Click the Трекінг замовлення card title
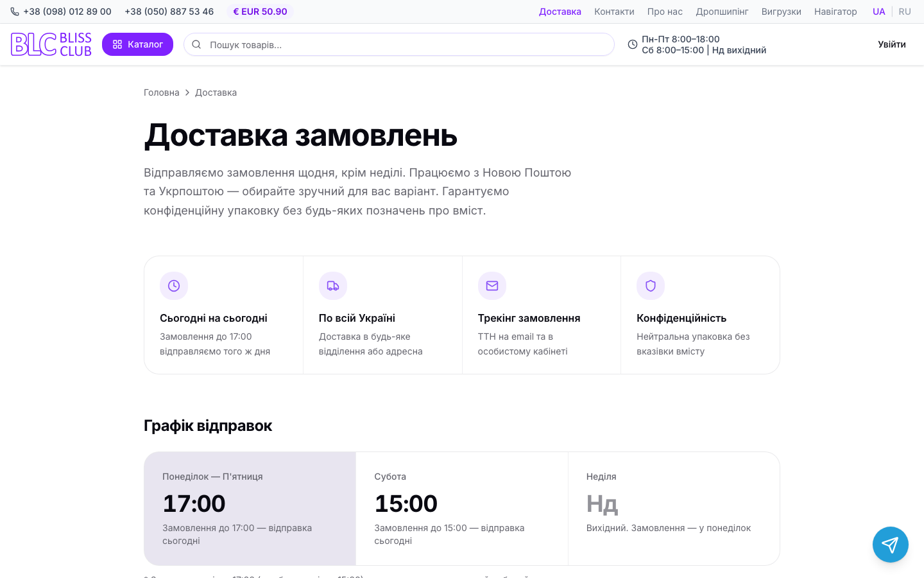924x578 pixels. click(x=529, y=318)
